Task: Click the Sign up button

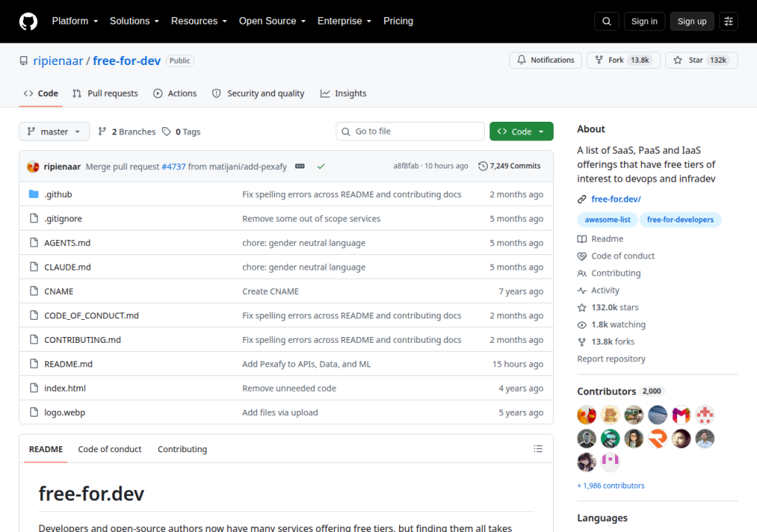Action: click(x=692, y=21)
